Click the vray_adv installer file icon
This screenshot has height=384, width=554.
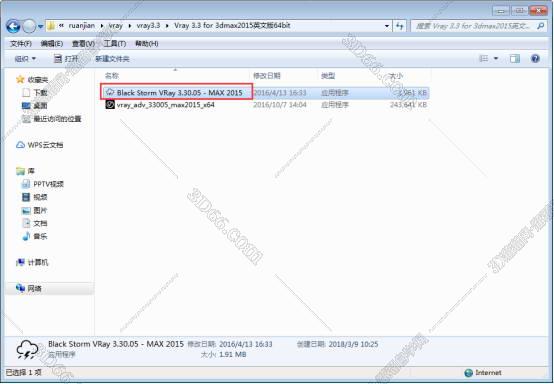pos(110,105)
